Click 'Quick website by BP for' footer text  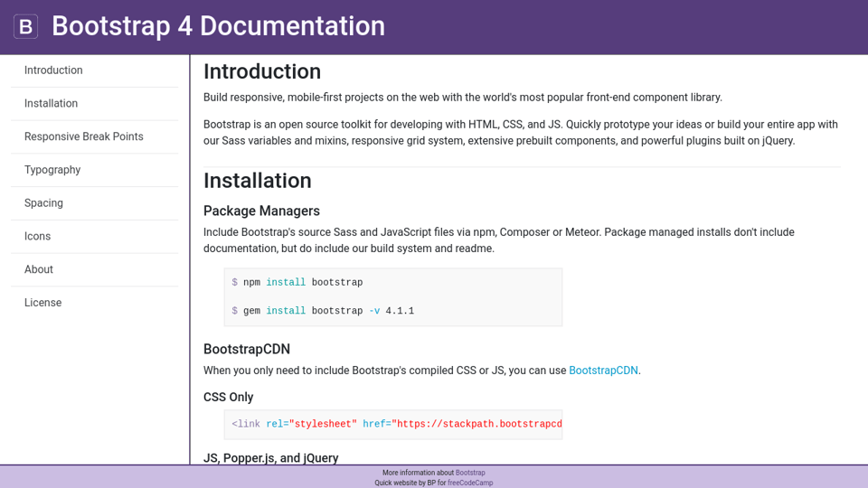coord(410,483)
